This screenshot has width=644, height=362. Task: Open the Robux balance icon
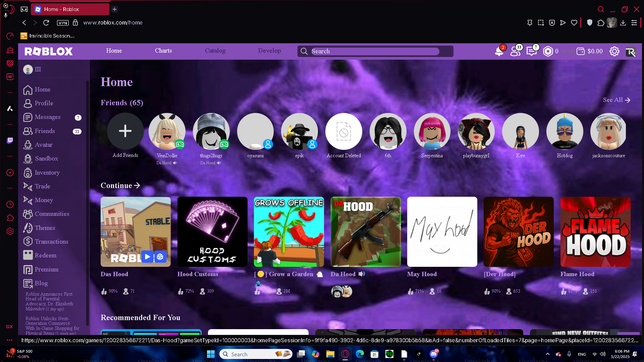[548, 51]
